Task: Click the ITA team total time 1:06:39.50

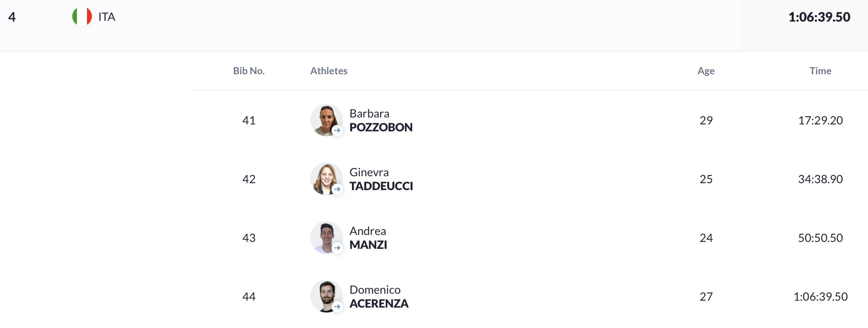Action: pyautogui.click(x=819, y=17)
